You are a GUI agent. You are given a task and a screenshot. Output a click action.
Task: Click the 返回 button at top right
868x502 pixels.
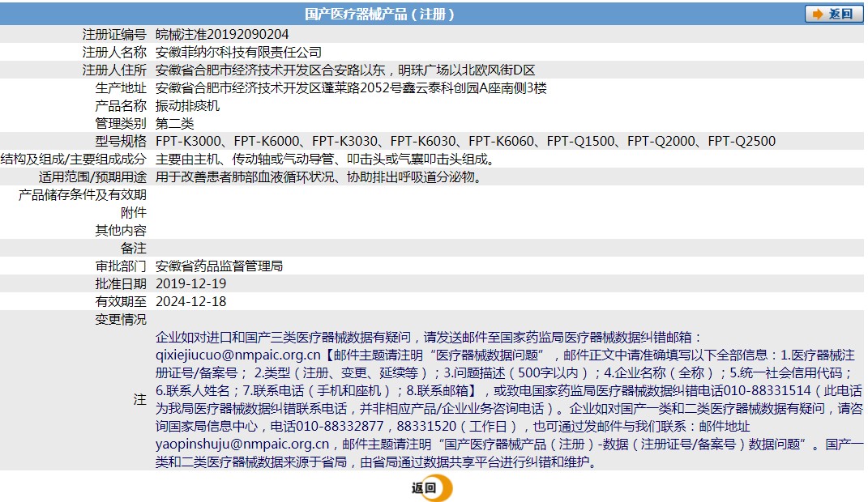pyautogui.click(x=833, y=14)
